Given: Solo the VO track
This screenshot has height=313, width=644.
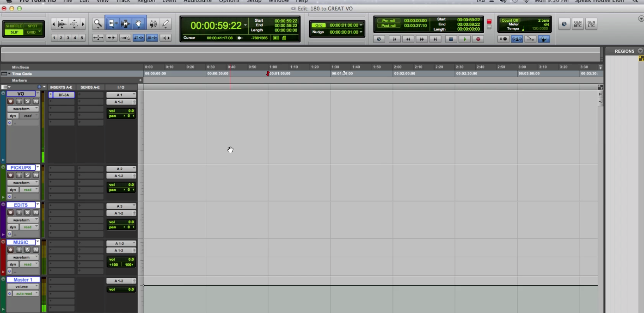Looking at the screenshot, I should coord(27,101).
